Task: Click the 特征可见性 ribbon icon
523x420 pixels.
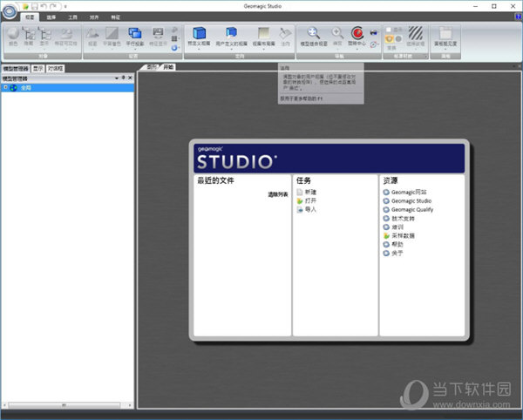Action: (x=66, y=36)
